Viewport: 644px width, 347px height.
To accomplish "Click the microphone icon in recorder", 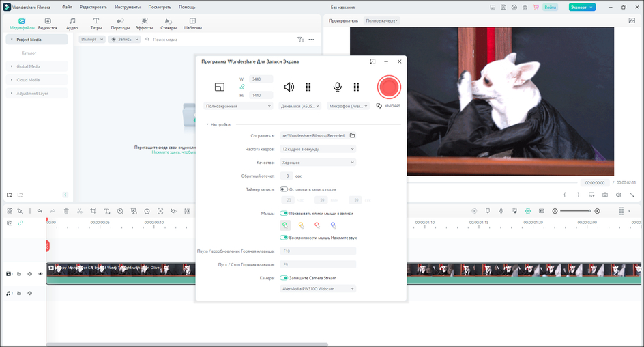I will pyautogui.click(x=337, y=87).
